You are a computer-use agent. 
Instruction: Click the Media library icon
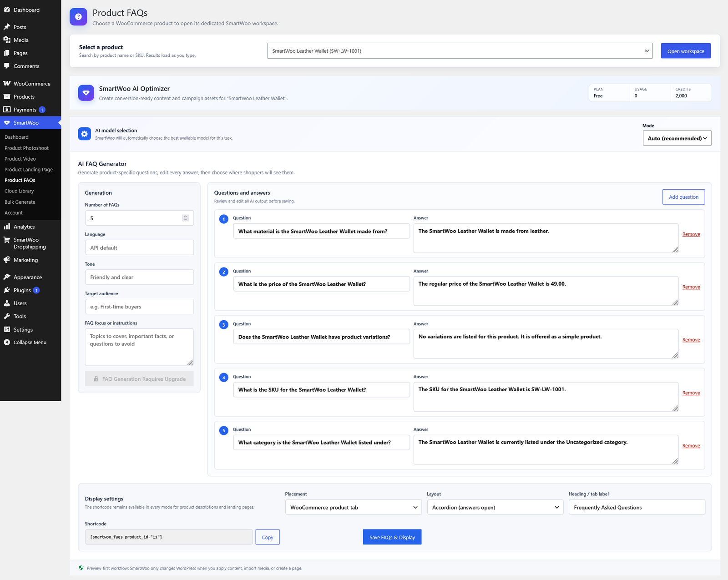pyautogui.click(x=7, y=40)
